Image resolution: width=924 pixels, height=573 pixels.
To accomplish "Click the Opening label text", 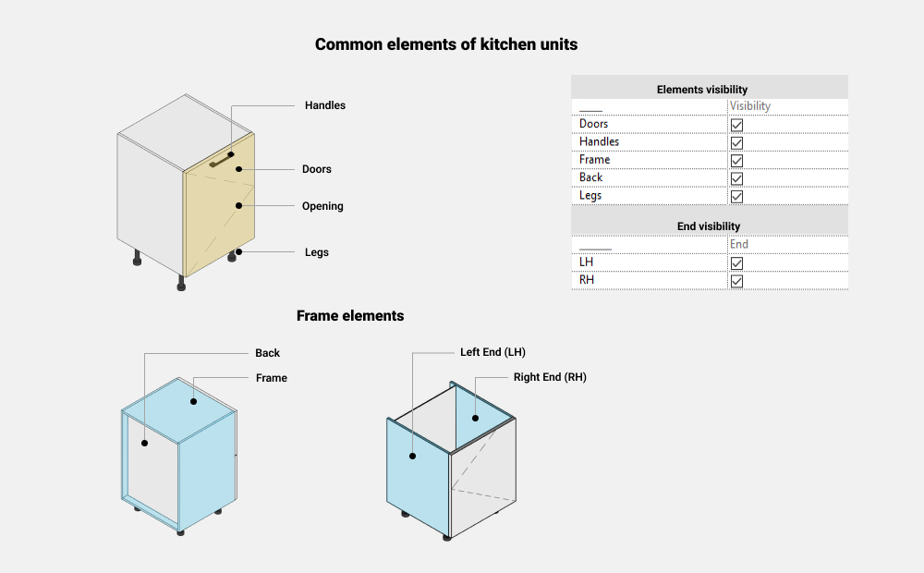I will point(322,206).
